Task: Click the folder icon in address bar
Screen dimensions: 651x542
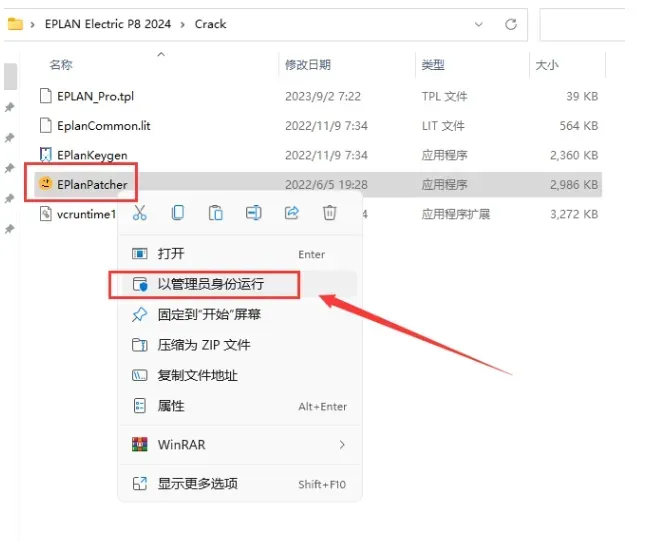Action: 15,24
